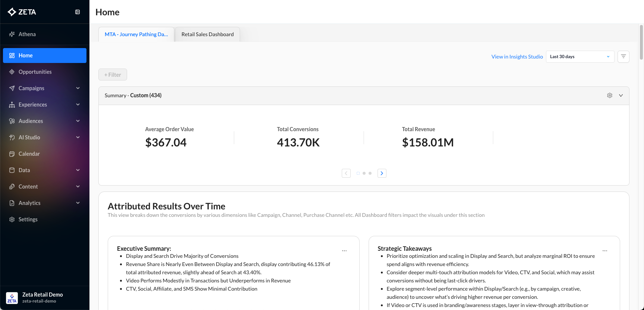Open Executive Summary more options menu
Viewport: 644px width, 310px height.
coord(344,251)
